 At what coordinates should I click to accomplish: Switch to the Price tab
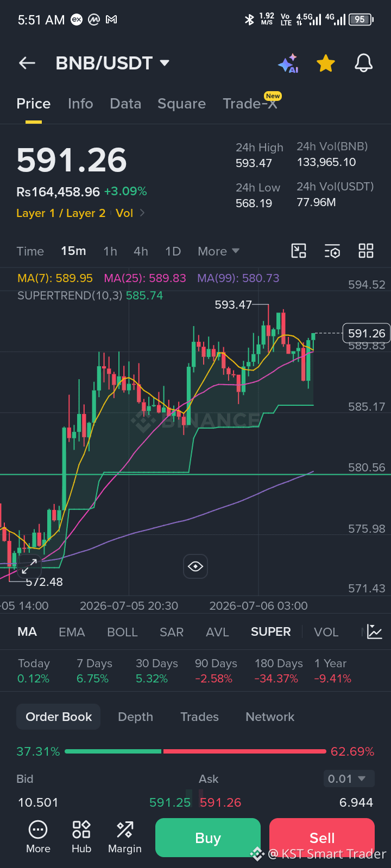pyautogui.click(x=34, y=104)
